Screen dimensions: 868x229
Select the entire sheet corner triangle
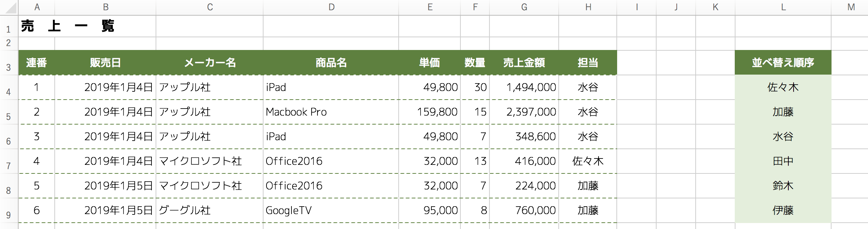(9, 7)
